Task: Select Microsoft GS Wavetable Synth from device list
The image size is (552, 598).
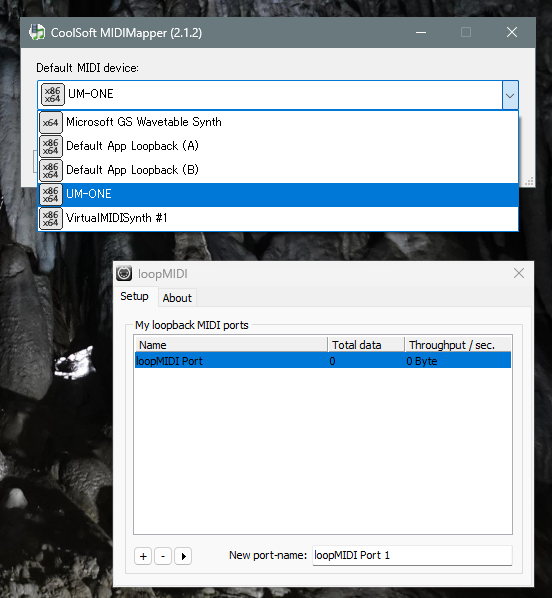Action: click(x=278, y=122)
